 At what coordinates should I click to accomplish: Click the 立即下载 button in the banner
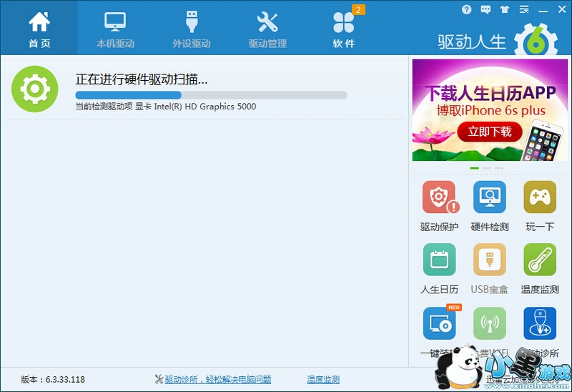[x=490, y=132]
